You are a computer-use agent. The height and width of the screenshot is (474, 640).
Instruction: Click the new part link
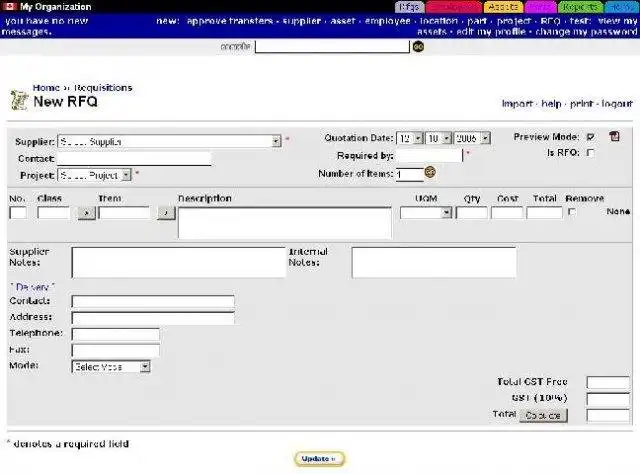477,21
